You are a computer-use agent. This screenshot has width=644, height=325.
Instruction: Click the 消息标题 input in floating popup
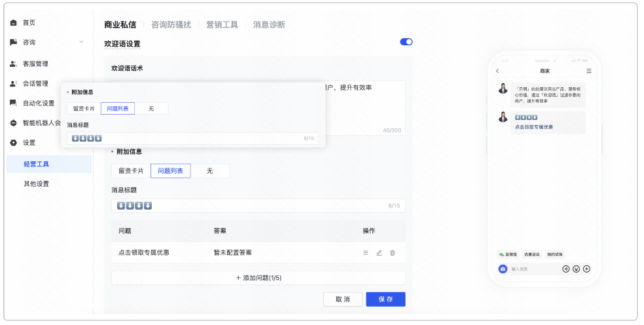tap(192, 139)
